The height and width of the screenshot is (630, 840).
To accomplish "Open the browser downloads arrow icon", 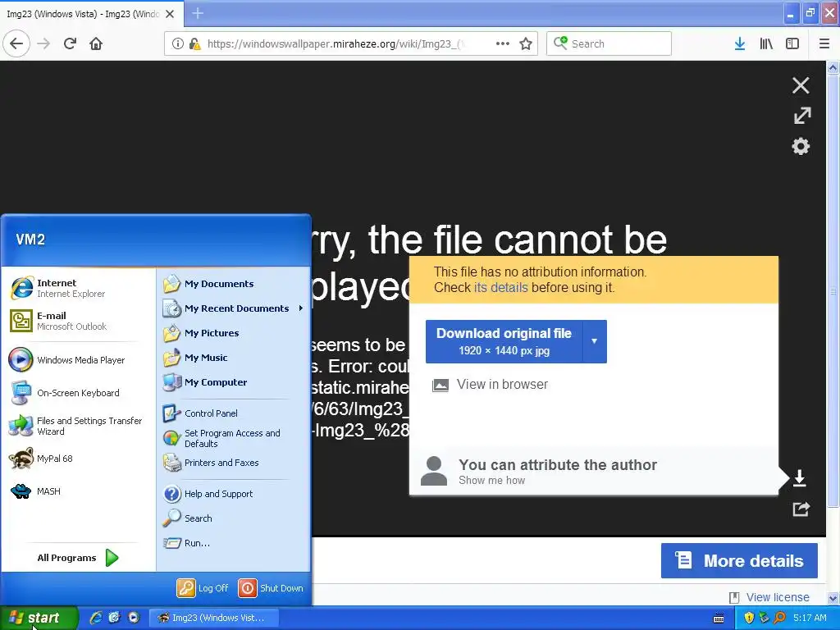I will pos(740,44).
